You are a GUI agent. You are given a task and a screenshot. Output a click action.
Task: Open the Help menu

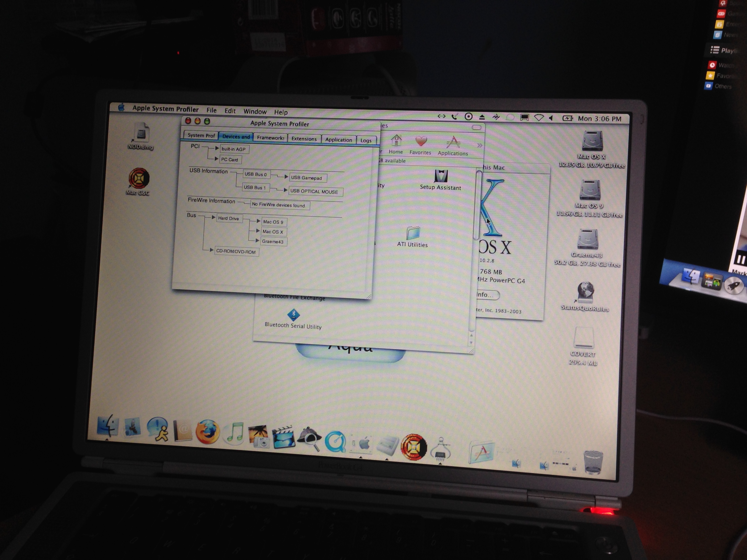tap(281, 112)
